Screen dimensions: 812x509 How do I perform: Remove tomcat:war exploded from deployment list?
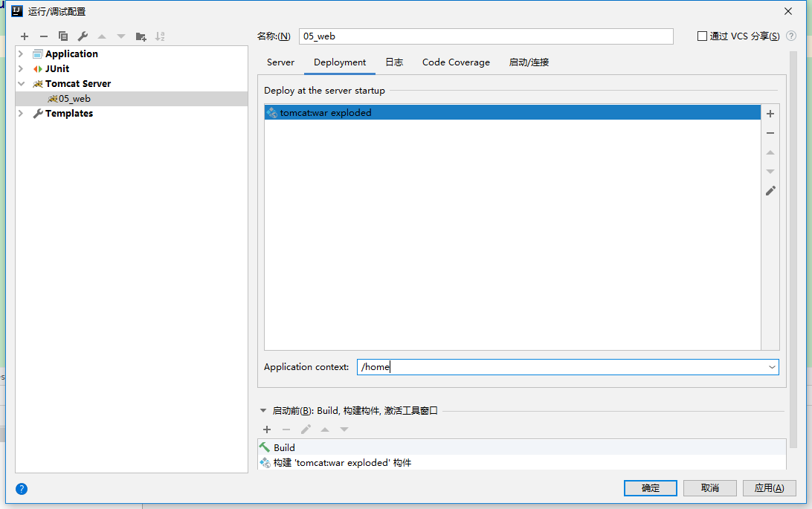tap(770, 133)
